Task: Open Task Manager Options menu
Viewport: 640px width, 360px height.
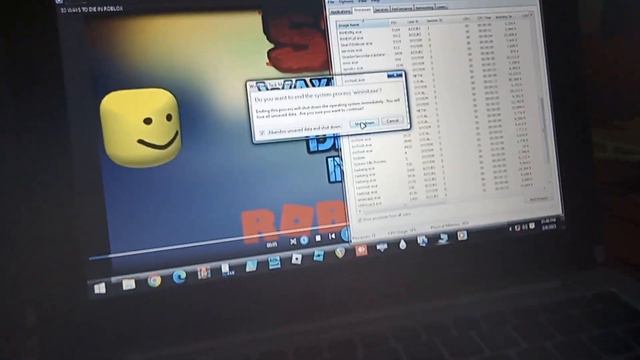Action: point(346,2)
